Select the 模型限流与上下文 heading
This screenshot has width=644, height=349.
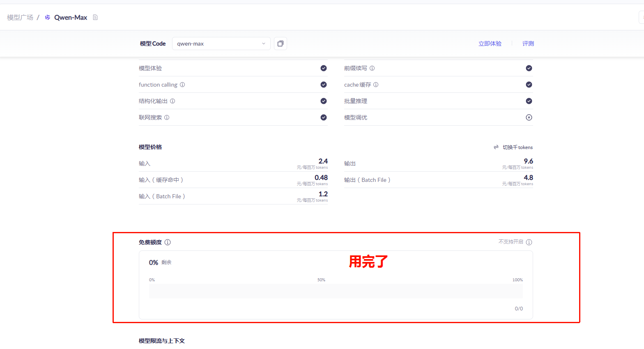point(162,341)
